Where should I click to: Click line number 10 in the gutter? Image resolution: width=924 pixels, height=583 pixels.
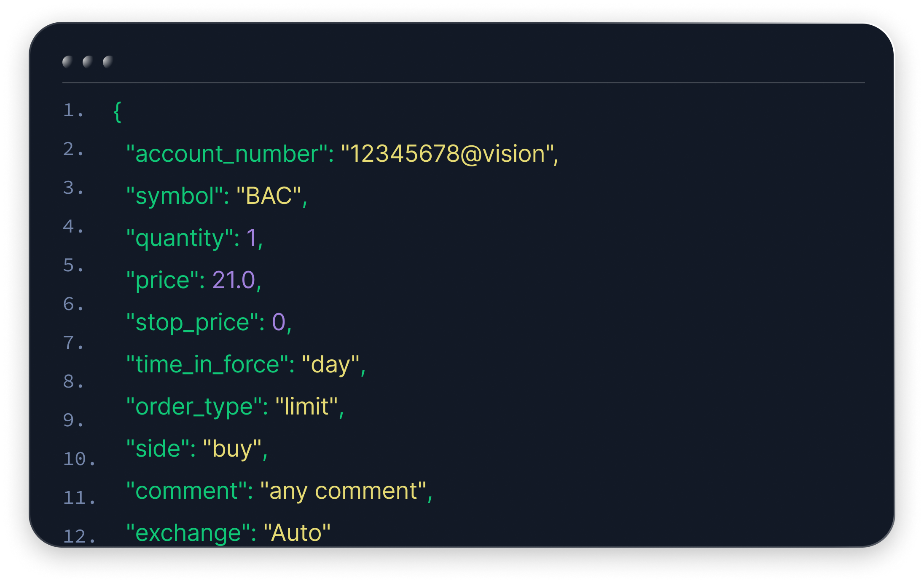(x=75, y=459)
